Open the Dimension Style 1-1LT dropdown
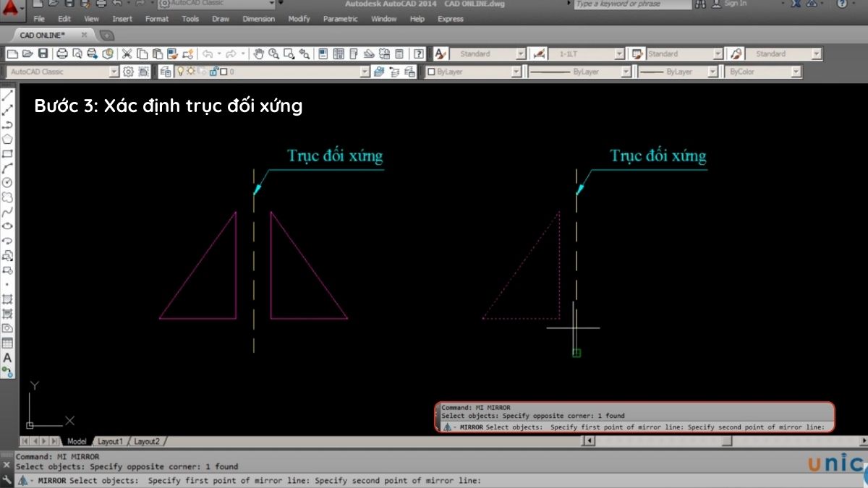Viewport: 868px width, 488px height. [619, 53]
